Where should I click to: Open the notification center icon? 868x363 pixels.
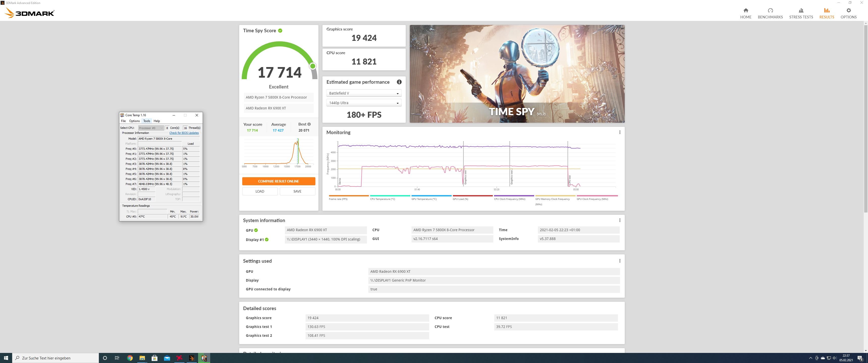point(860,358)
